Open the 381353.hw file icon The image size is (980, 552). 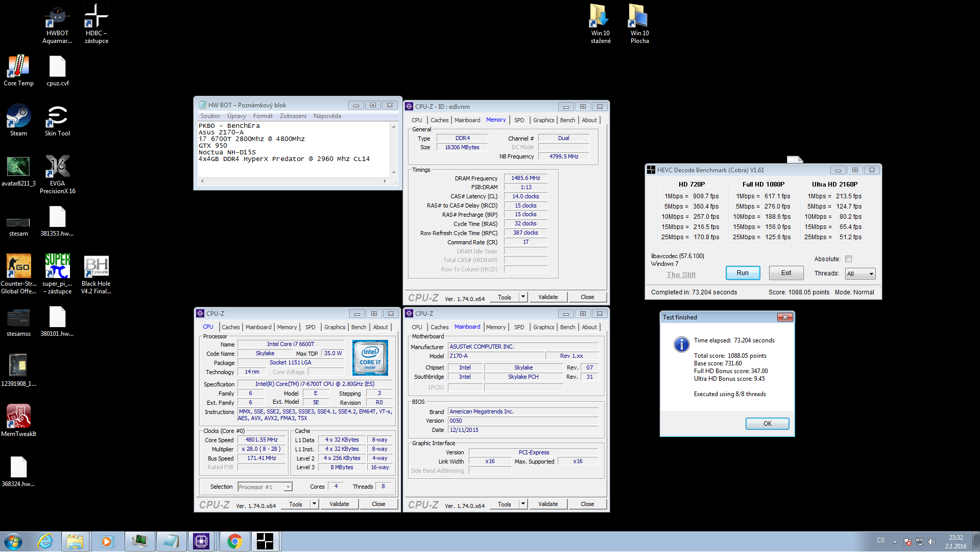57,221
